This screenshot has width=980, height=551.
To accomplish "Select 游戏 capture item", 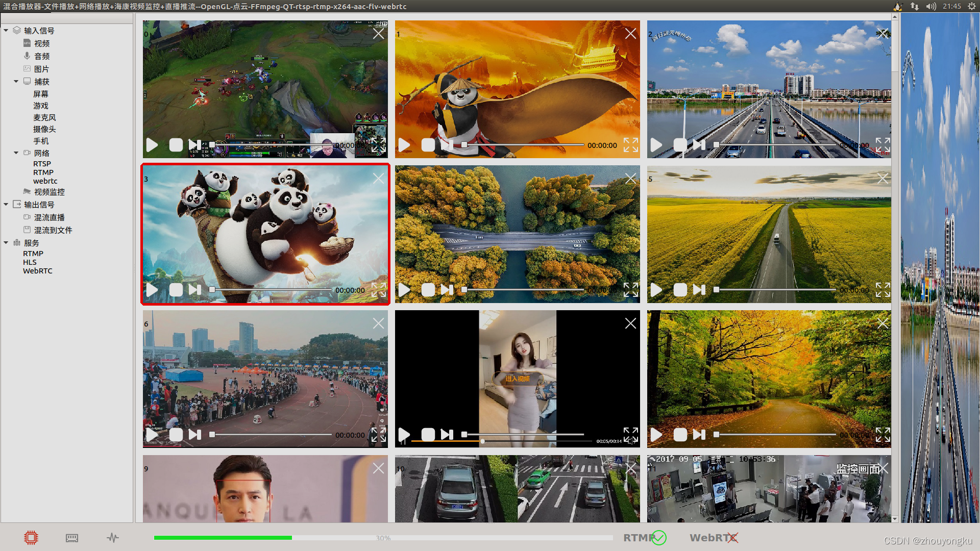I will (x=41, y=106).
